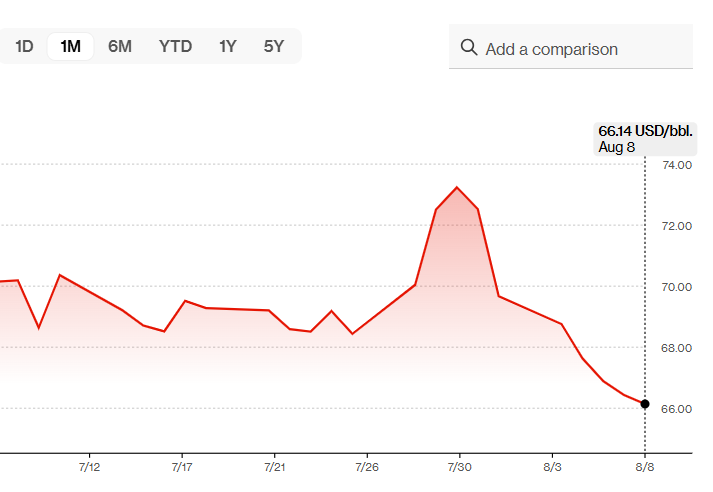
Task: Switch chart to YTD range
Action: (175, 46)
